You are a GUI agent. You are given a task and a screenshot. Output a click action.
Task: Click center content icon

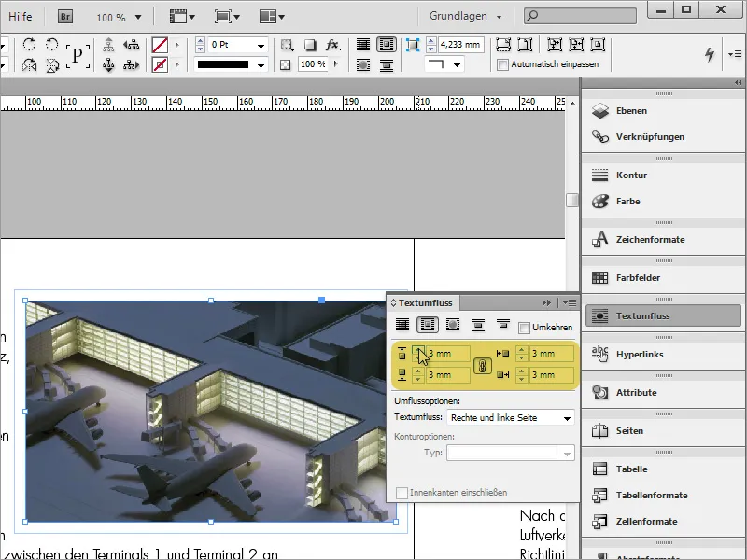point(598,45)
